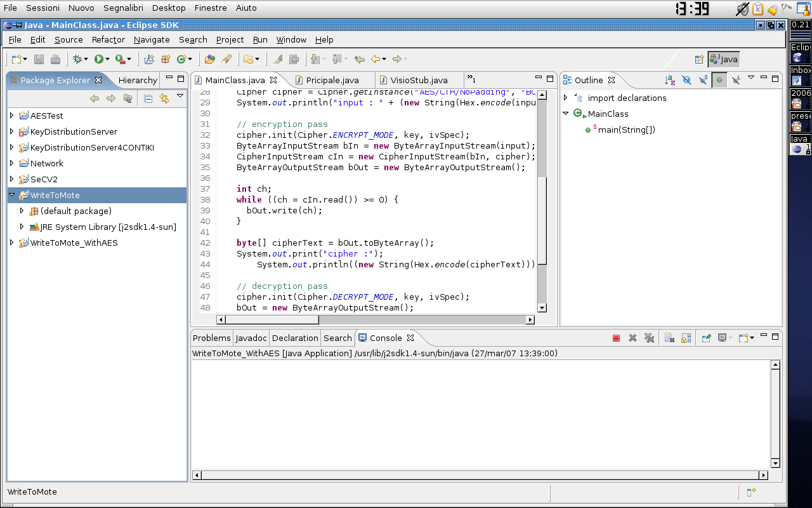
Task: Click New Java Project icon
Action: tap(149, 59)
